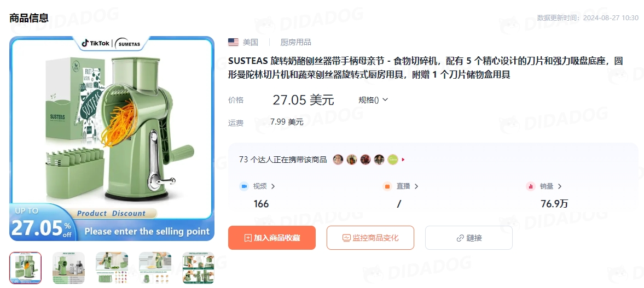This screenshot has width=644, height=288.
Task: Click the pink sales chart icon
Action: click(x=531, y=186)
